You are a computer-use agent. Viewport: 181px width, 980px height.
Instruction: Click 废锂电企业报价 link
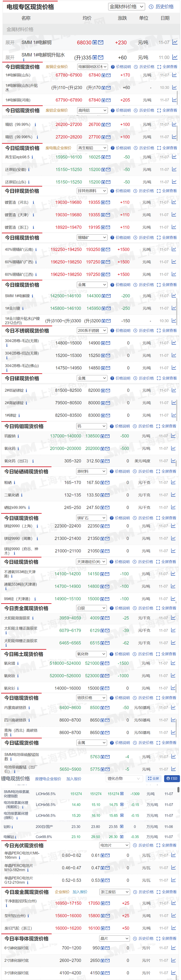coord(48,779)
